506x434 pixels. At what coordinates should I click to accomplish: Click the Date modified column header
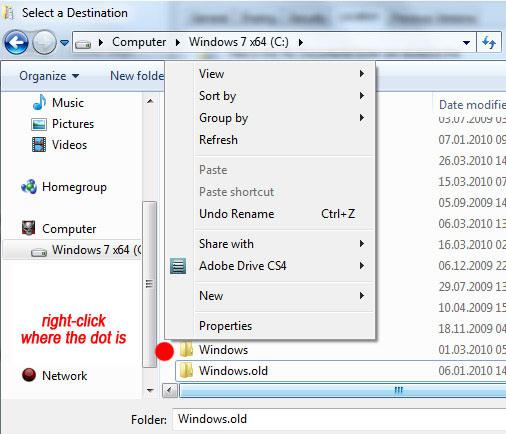pyautogui.click(x=469, y=105)
